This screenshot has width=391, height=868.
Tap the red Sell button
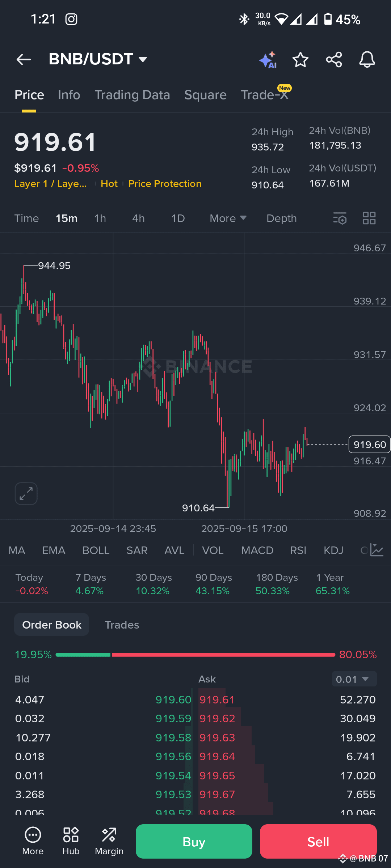coord(318,842)
